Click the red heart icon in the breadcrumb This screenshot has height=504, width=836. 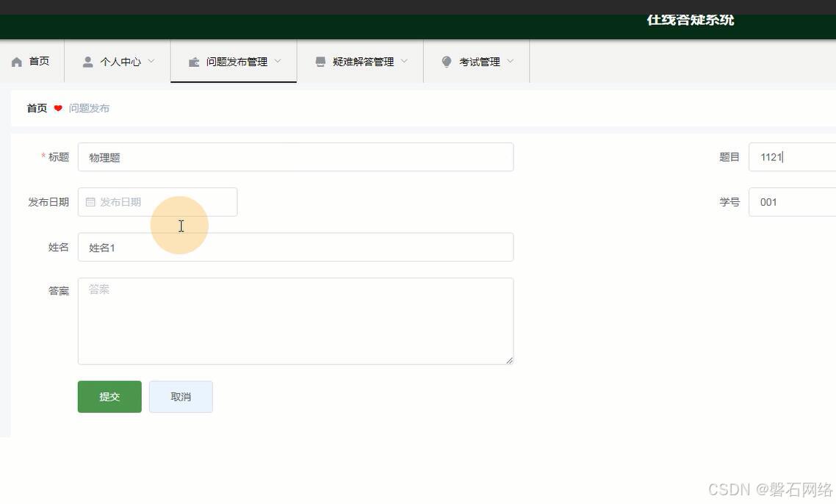[58, 107]
